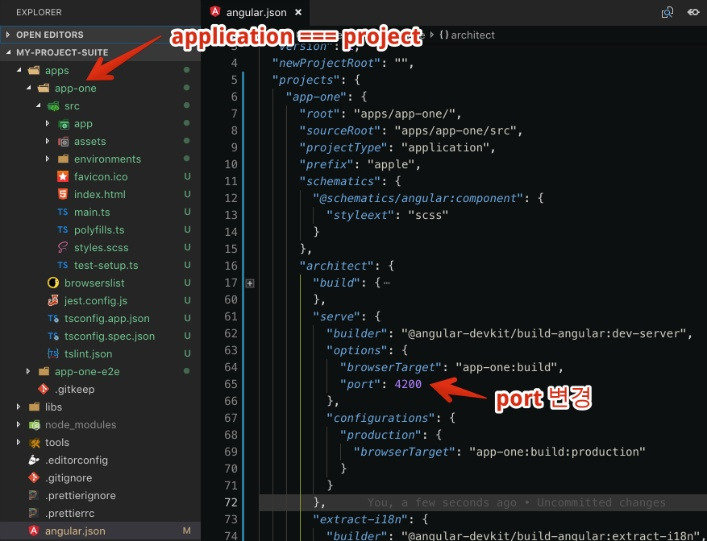Image resolution: width=707 pixels, height=541 pixels.
Task: Click the "newProjectRoot" key
Action: tap(326, 63)
